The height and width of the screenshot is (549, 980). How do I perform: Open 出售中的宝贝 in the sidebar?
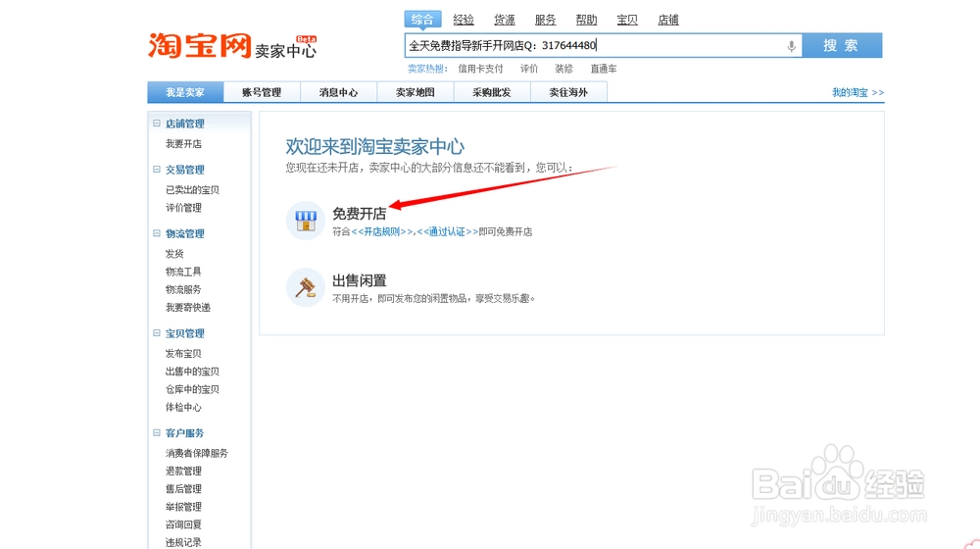tap(192, 372)
